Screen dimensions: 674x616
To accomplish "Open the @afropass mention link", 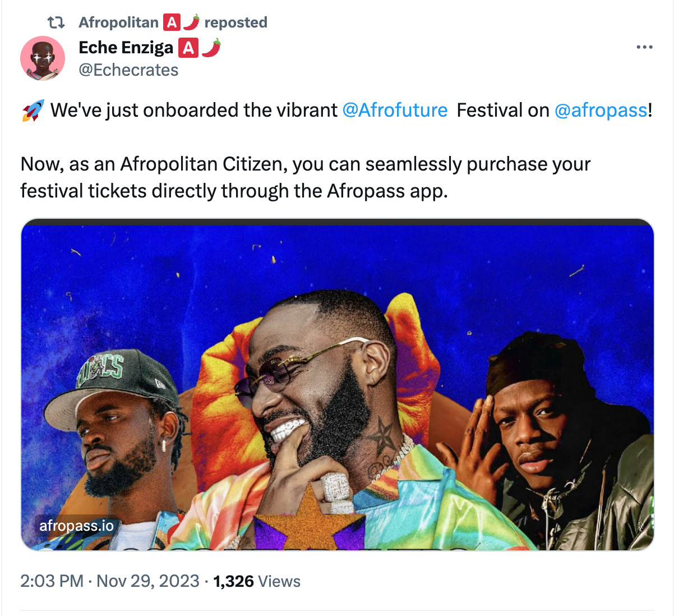I will tap(601, 110).
